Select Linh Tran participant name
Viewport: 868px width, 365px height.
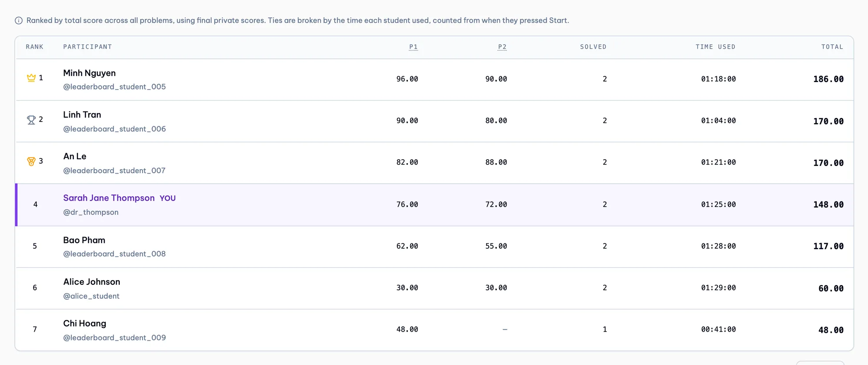click(x=82, y=115)
